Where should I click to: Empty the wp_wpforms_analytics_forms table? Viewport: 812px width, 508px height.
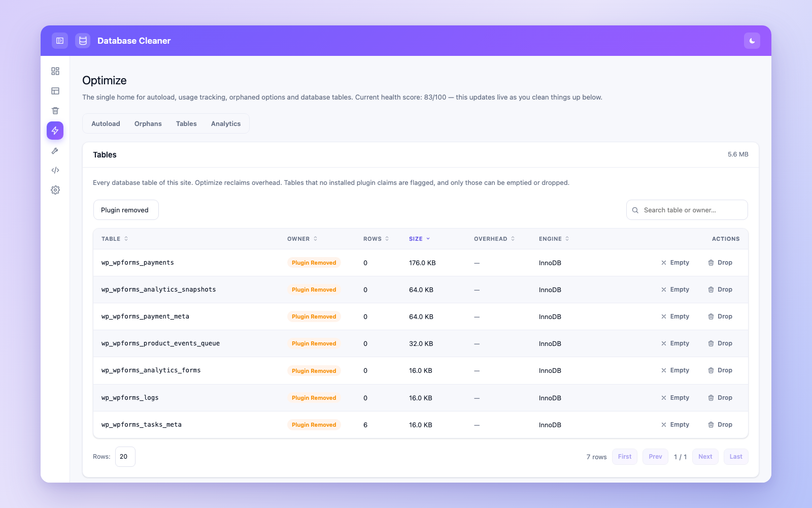pyautogui.click(x=675, y=370)
